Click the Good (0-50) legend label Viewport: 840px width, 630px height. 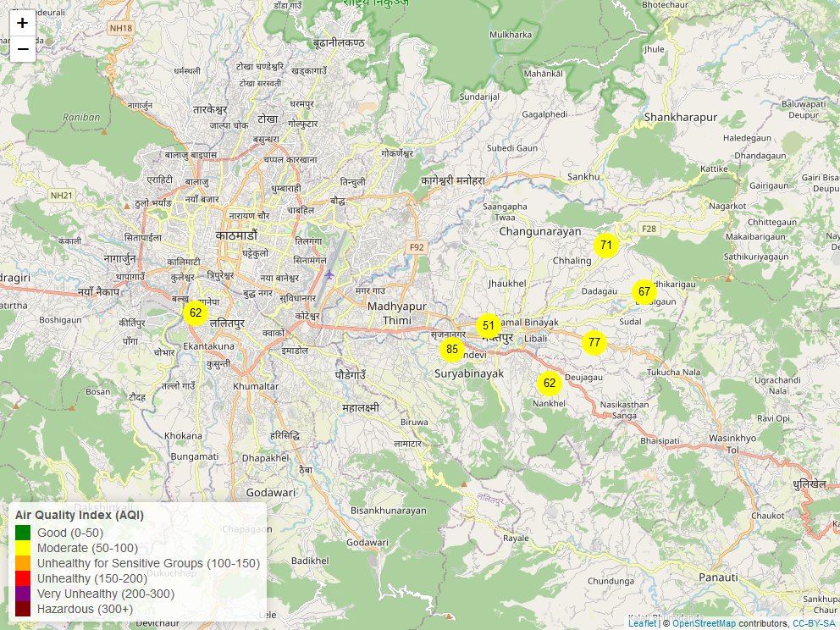coord(70,533)
